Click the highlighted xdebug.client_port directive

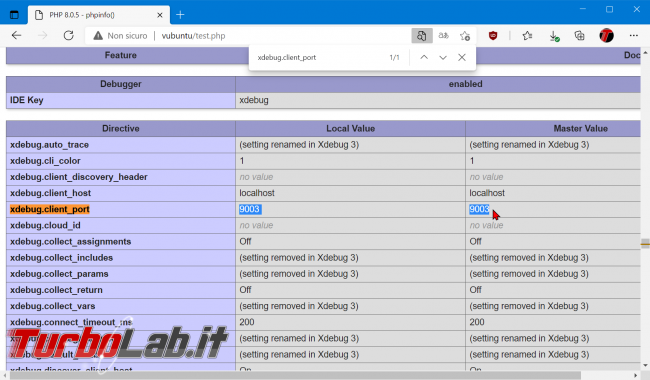50,209
